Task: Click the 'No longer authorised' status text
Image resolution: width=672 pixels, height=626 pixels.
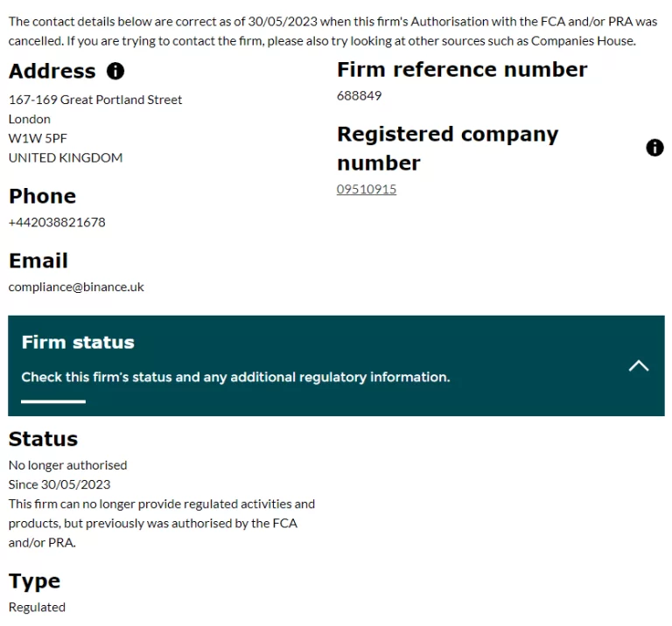Action: click(68, 465)
